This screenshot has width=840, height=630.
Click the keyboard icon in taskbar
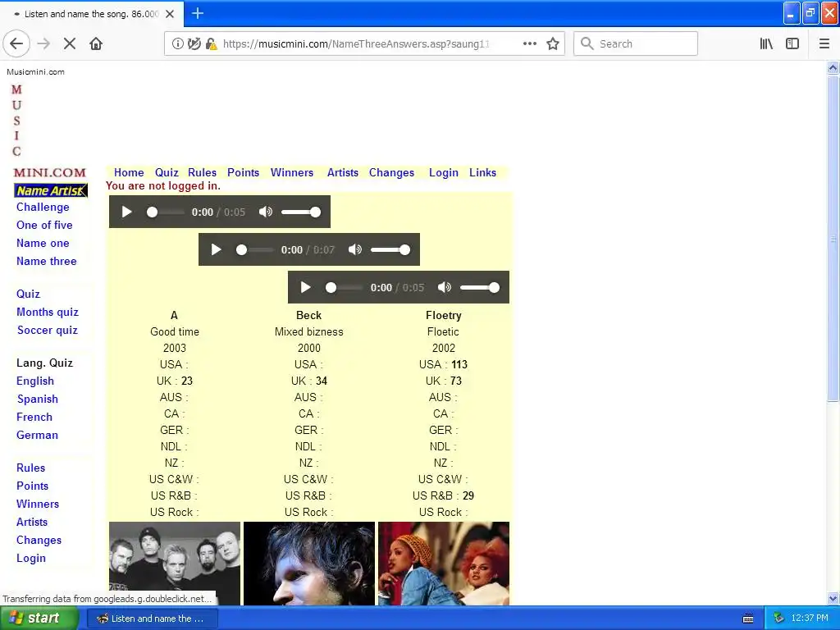(748, 619)
